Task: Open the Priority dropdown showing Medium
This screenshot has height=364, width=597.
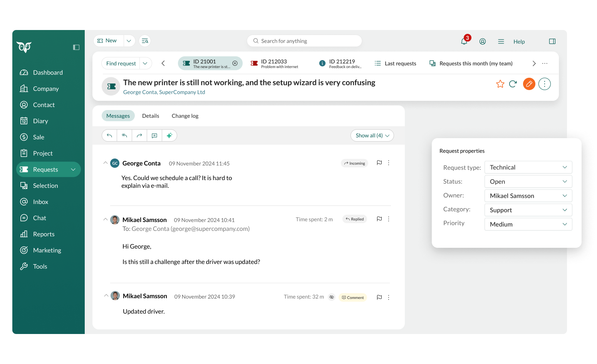Action: click(528, 224)
